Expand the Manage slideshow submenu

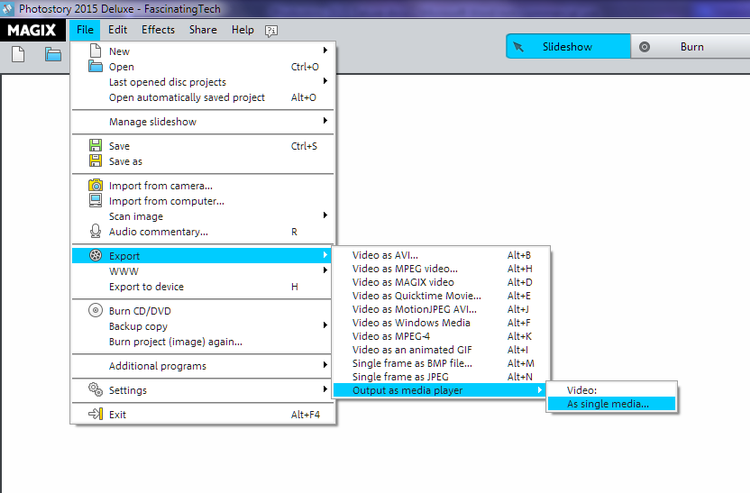pyautogui.click(x=325, y=121)
